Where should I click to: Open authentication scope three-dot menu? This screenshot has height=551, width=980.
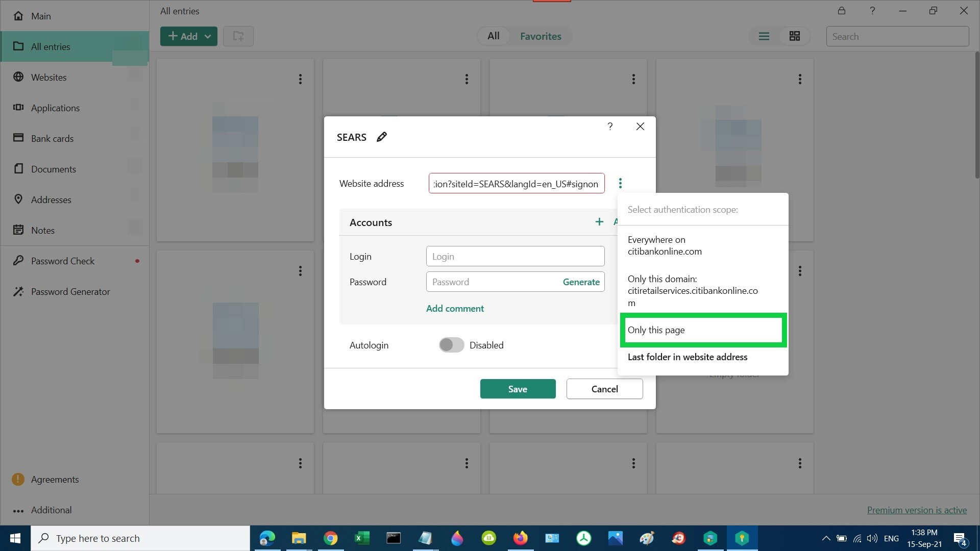tap(620, 183)
